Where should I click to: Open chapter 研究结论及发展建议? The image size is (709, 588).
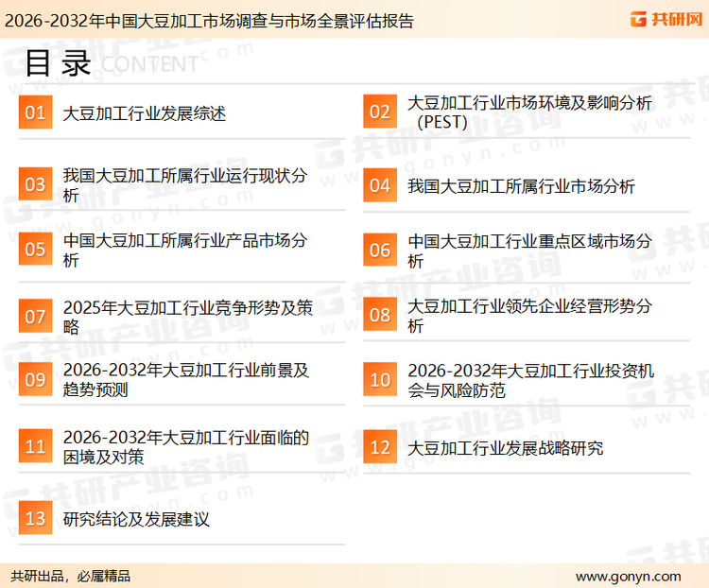click(x=136, y=519)
